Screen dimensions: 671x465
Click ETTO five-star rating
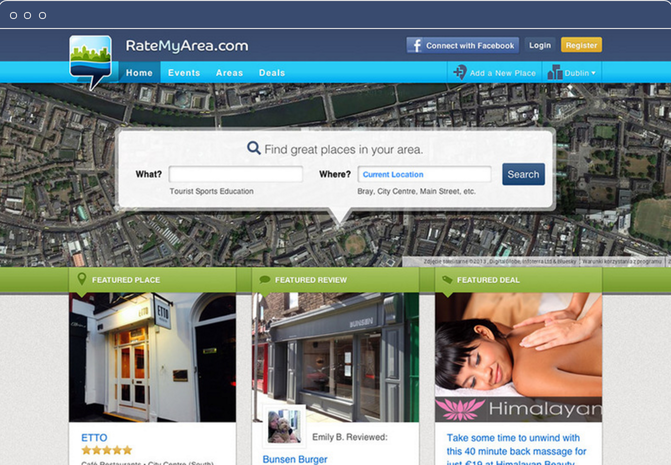pos(107,450)
